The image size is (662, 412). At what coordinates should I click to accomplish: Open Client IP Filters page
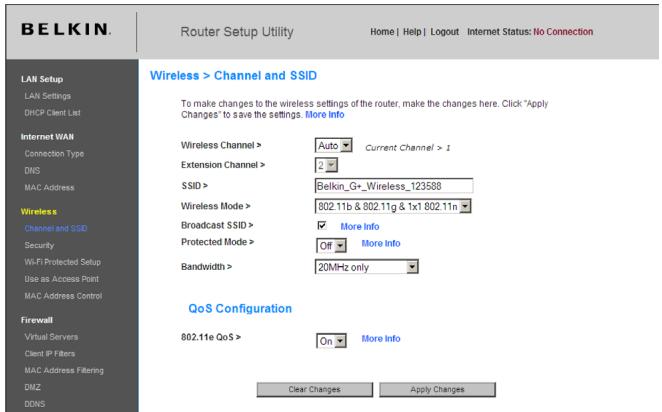pyautogui.click(x=49, y=354)
